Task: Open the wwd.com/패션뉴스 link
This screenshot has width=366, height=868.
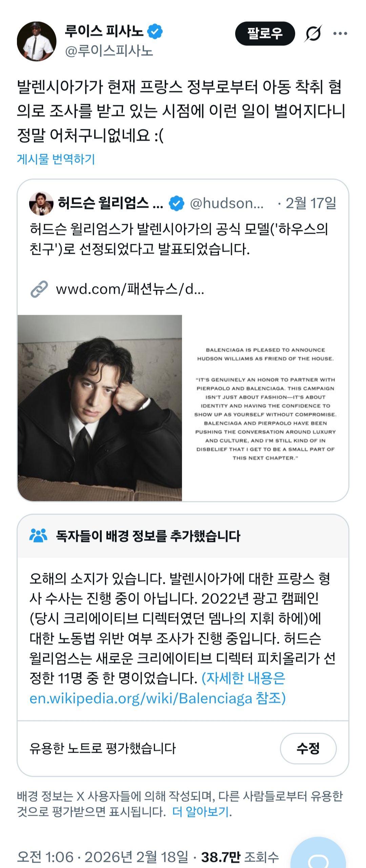Action: (130, 289)
